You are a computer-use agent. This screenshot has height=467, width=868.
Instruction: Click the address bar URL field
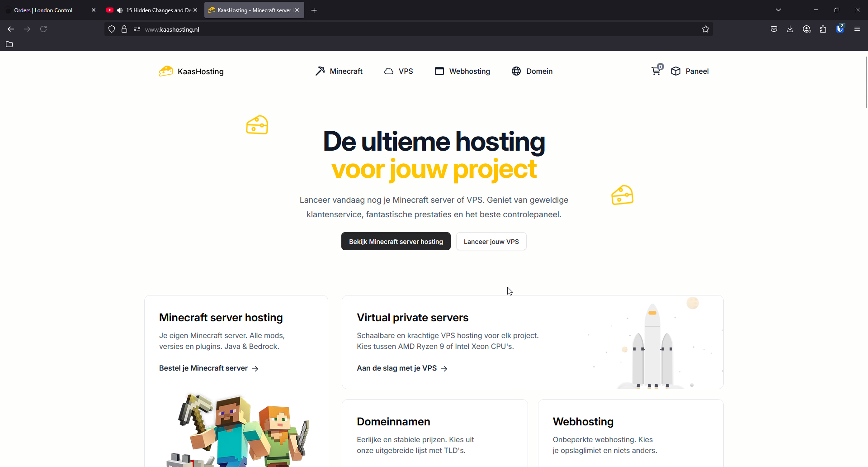click(407, 29)
